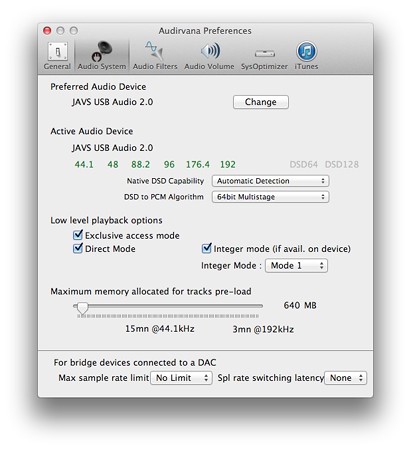Select the Audio System speaker icon
The width and height of the screenshot is (411, 450).
tap(102, 51)
